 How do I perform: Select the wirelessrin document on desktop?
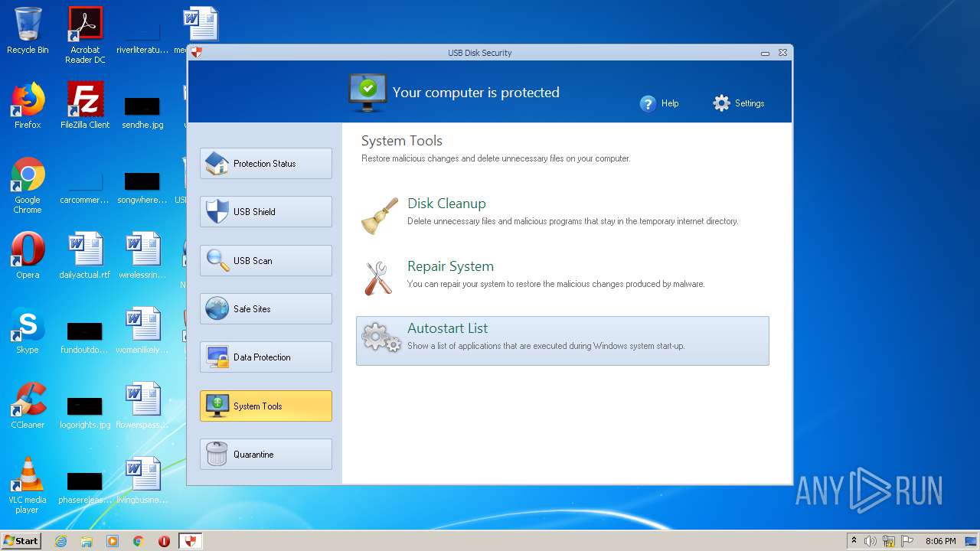[142, 256]
